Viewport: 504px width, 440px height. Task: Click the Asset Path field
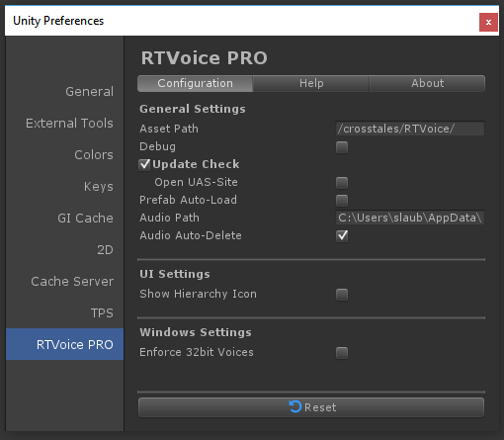(x=410, y=129)
